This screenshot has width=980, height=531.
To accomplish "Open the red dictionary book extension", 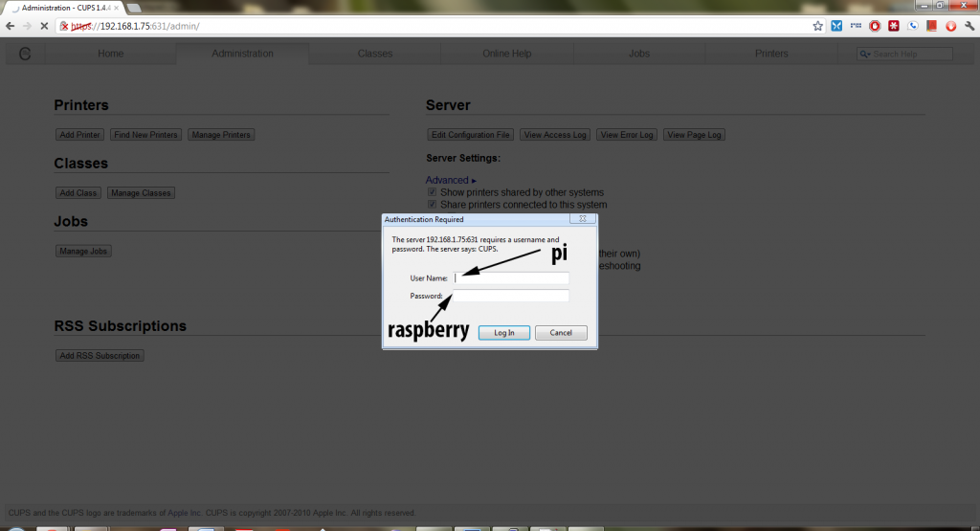I will (932, 26).
